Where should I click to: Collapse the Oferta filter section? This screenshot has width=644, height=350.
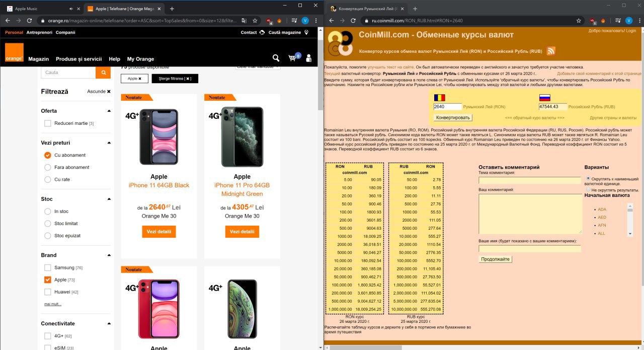coord(109,111)
